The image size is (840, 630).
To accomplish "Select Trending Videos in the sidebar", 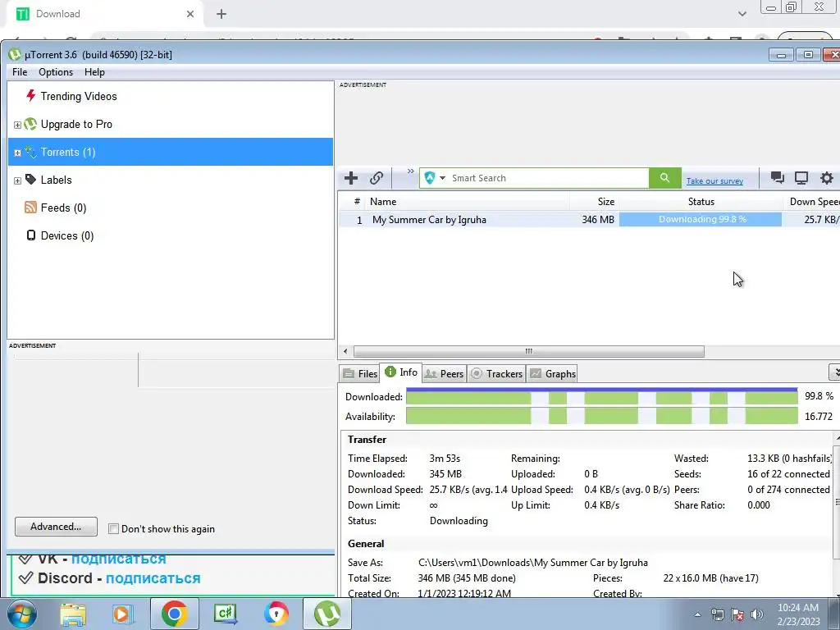I will click(79, 97).
